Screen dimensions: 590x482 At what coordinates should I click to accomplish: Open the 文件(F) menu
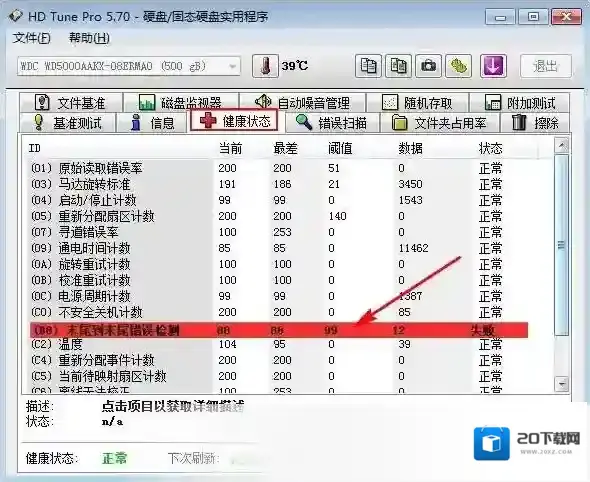coord(31,38)
